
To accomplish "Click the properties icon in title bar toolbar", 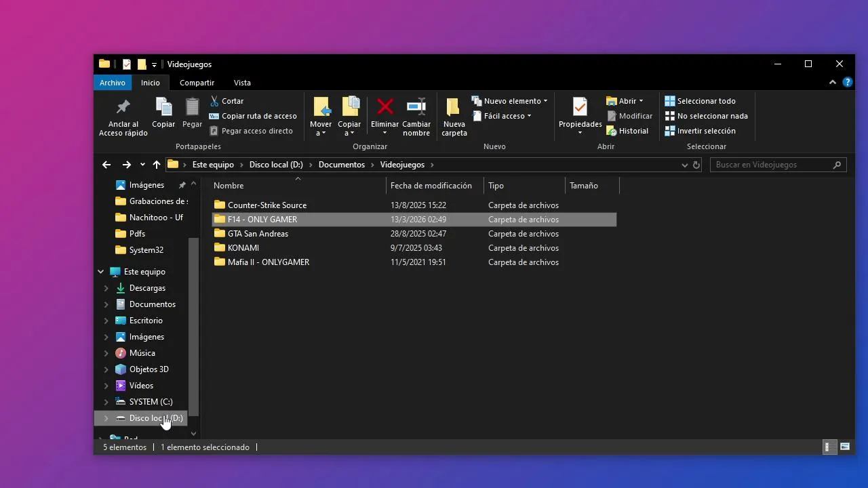I will [x=126, y=64].
